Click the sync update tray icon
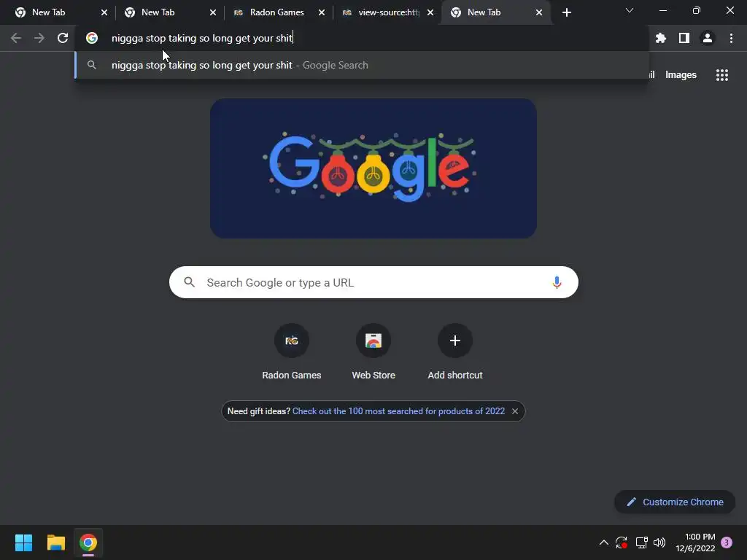Image resolution: width=747 pixels, height=560 pixels. [622, 542]
